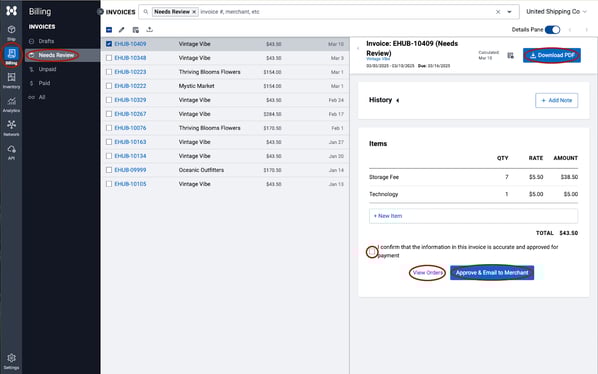This screenshot has width=598, height=374.
Task: Toggle the Details Pane switch
Action: point(552,30)
